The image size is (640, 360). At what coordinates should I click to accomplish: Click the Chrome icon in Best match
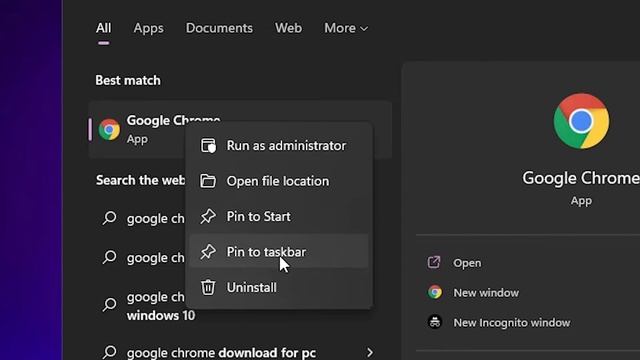point(109,129)
